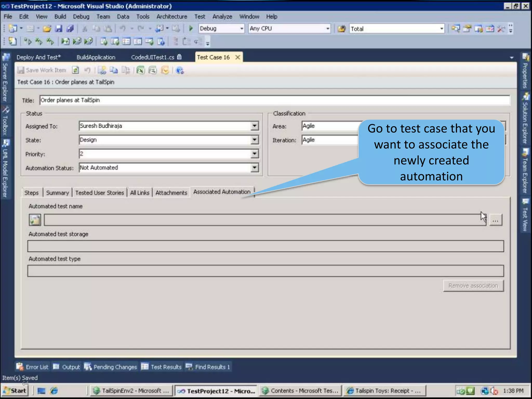Image resolution: width=532 pixels, height=399 pixels.
Task: Click the ellipsis browse button
Action: click(x=495, y=220)
